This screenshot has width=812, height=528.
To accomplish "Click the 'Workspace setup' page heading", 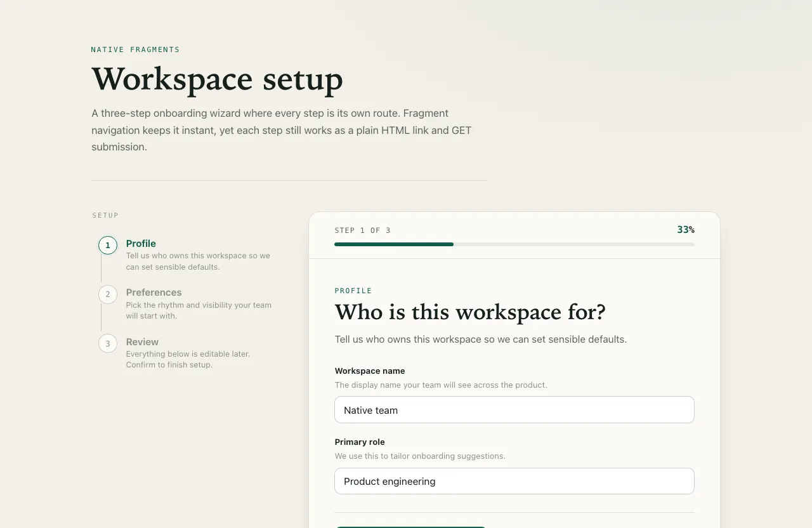I will pyautogui.click(x=217, y=80).
